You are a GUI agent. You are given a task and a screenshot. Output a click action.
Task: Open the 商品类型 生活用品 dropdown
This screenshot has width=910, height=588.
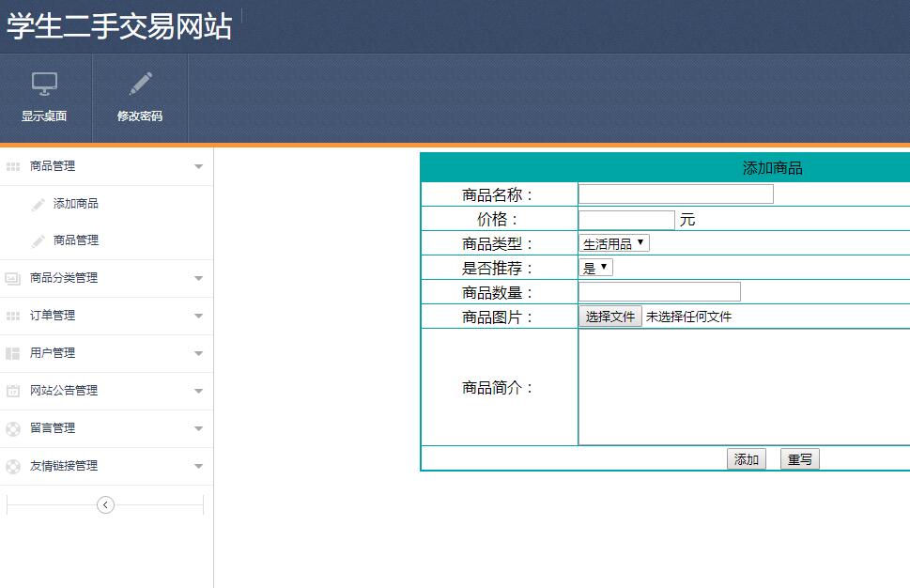click(614, 243)
